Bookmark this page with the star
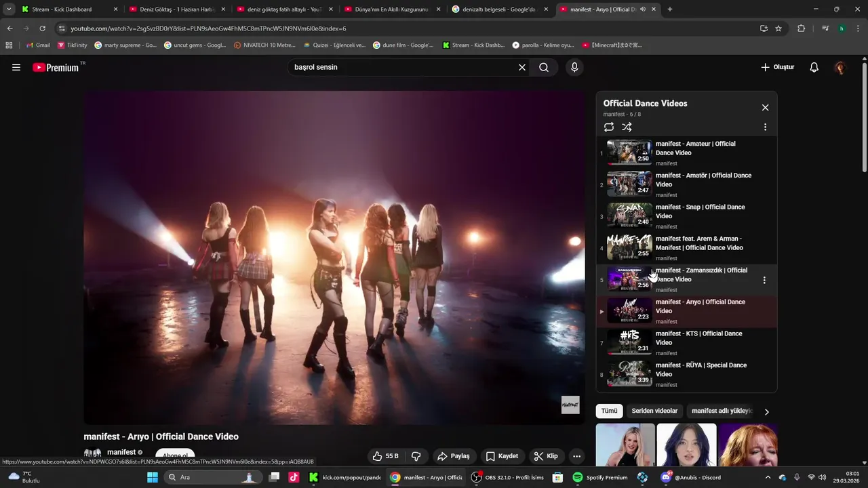The image size is (868, 488). pyautogui.click(x=778, y=28)
